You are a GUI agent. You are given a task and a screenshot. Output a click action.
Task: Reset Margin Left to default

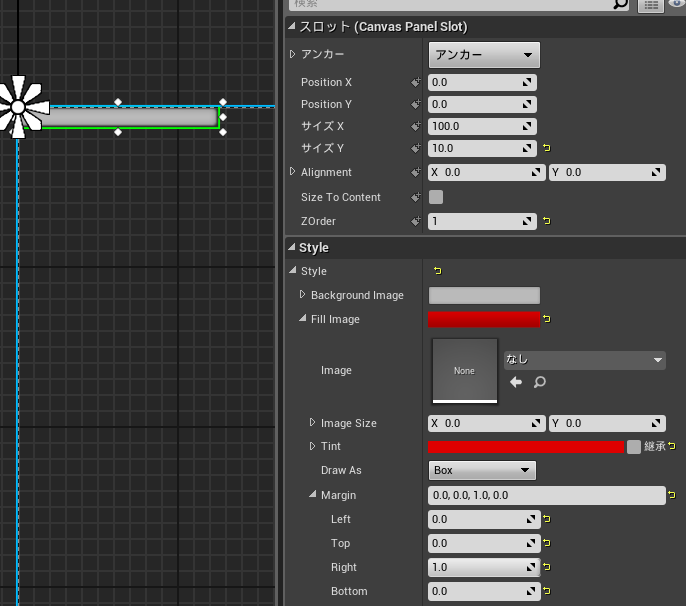[x=547, y=519]
